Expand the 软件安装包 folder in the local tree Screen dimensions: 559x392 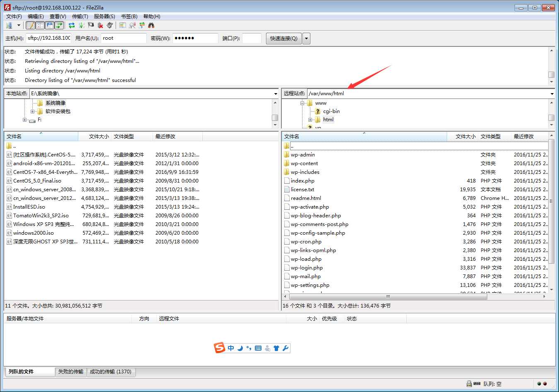pyautogui.click(x=33, y=111)
